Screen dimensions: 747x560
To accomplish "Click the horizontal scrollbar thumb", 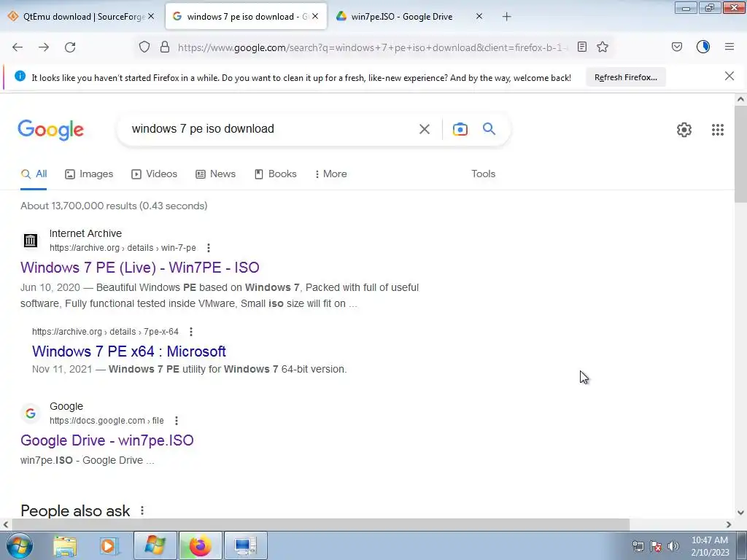I will 320,524.
